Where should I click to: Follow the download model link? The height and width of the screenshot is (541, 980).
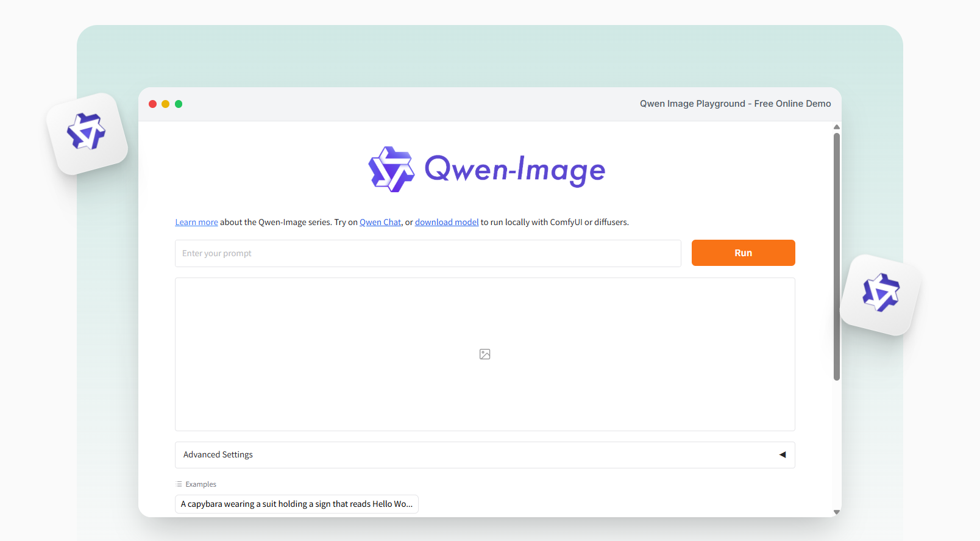447,223
